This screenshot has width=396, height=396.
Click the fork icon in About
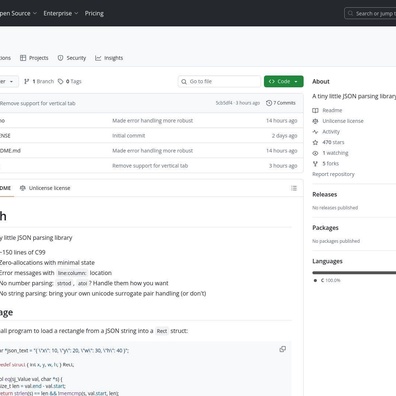click(315, 164)
